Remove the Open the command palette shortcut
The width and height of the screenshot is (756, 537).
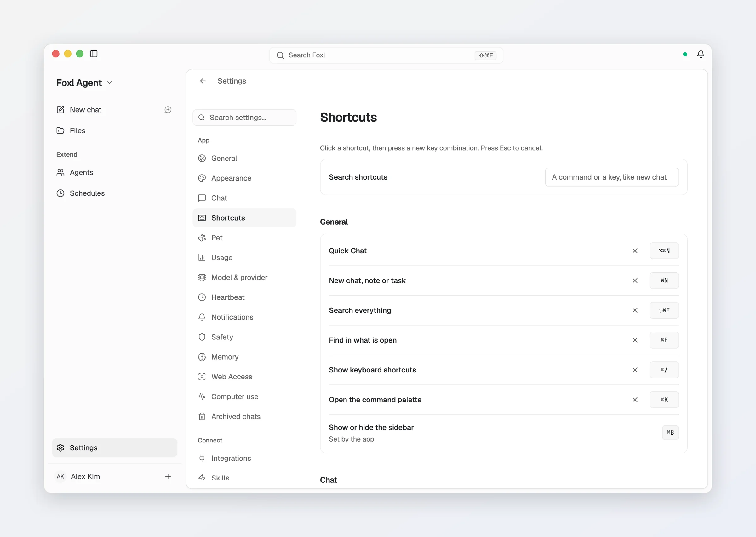coord(635,400)
